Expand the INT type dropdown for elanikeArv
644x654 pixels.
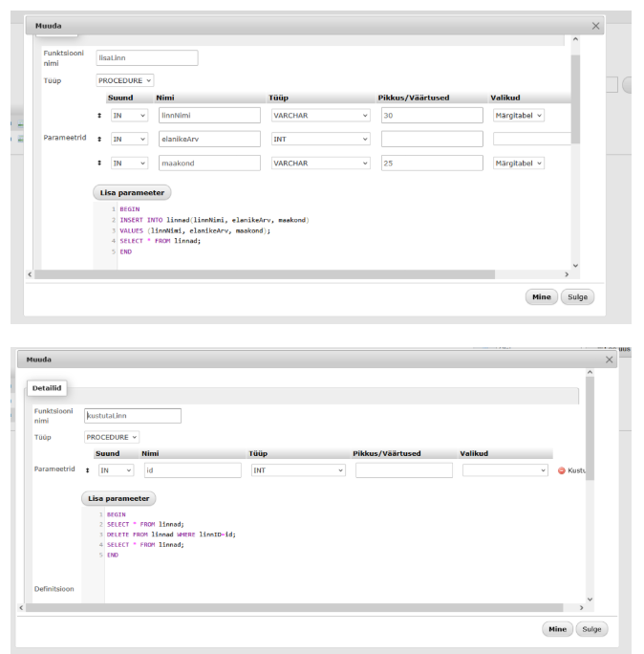[319, 139]
